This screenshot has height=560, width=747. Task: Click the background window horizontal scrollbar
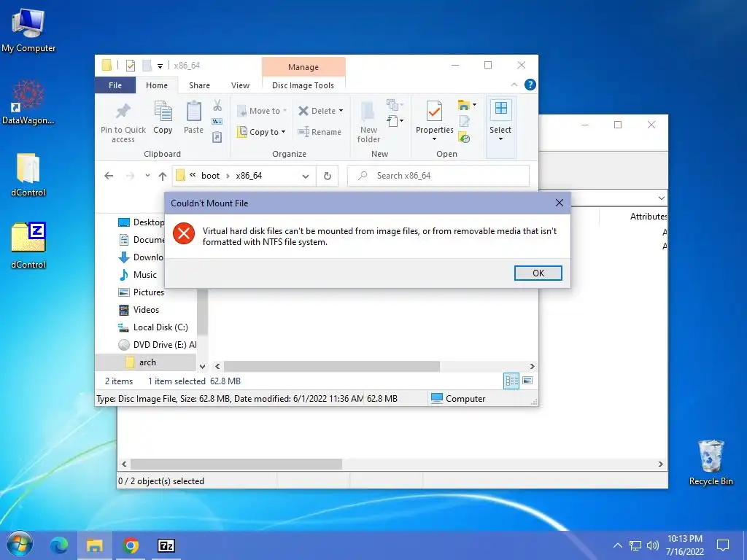point(236,464)
